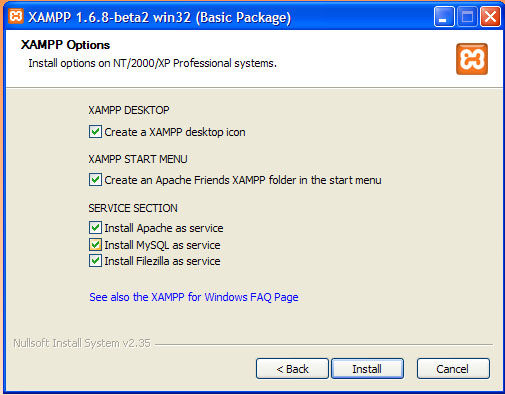505x395 pixels.
Task: Disable Install Apache as service
Action: 95,228
